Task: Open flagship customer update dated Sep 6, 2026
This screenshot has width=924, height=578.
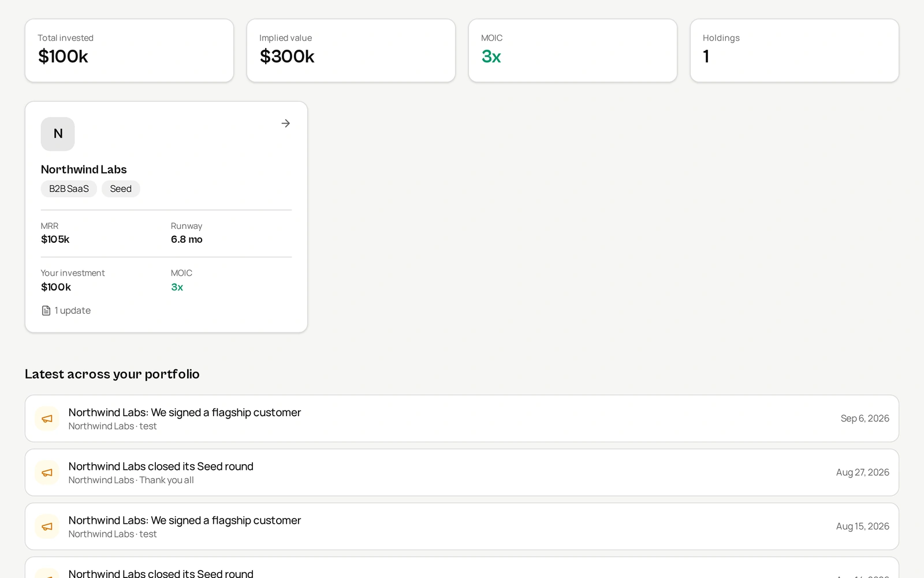Action: (462, 418)
